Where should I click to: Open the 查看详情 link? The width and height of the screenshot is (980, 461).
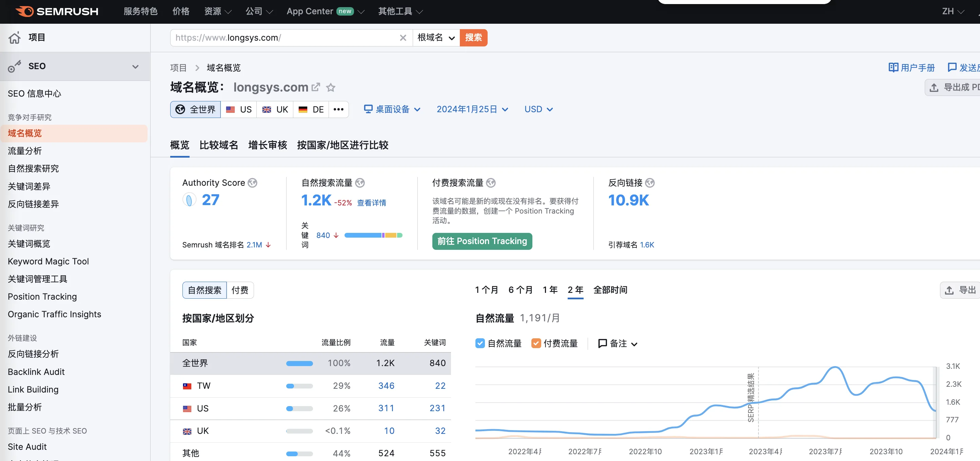point(371,203)
